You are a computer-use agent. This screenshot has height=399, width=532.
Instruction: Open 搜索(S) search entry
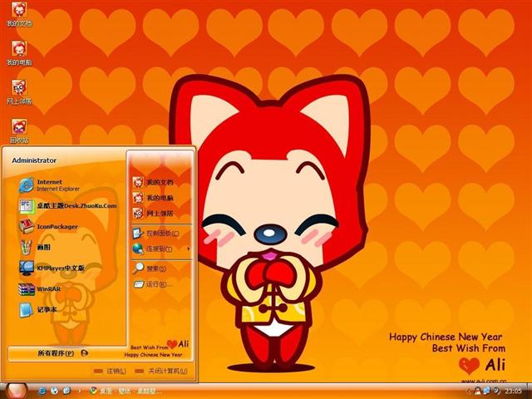pos(150,268)
